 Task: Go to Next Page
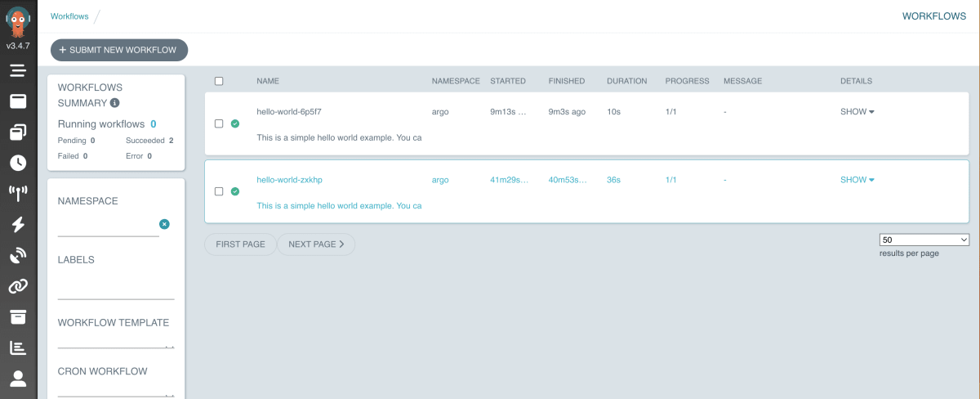tap(316, 244)
